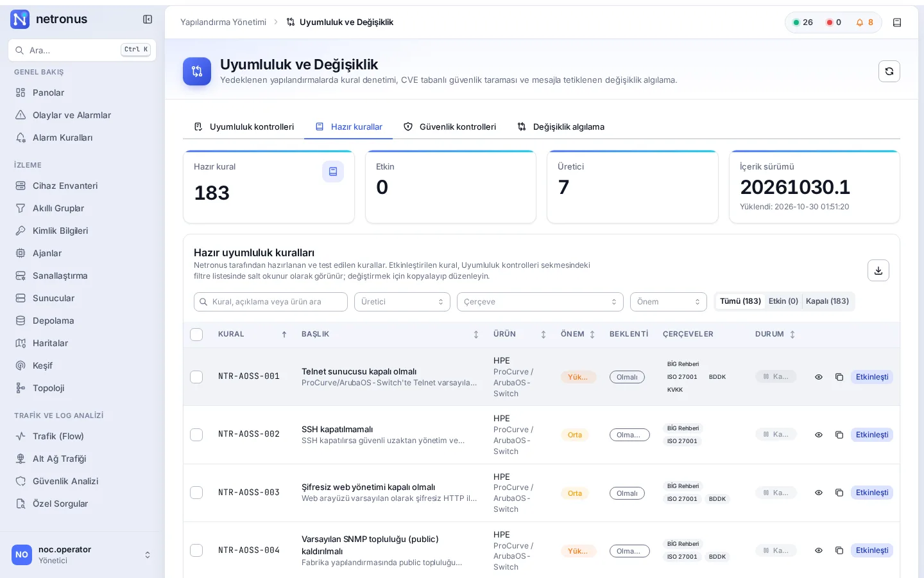Download the ready rules list
The height and width of the screenshot is (578, 924).
pyautogui.click(x=878, y=270)
